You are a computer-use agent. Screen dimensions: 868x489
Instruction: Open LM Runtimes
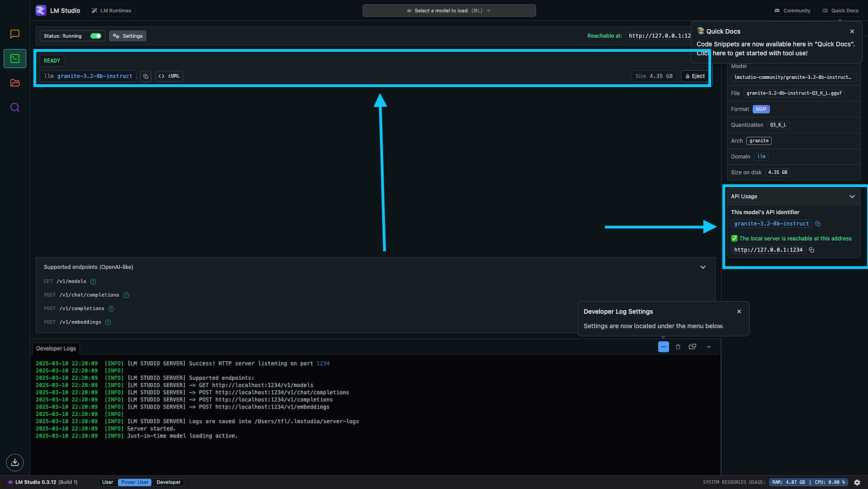(111, 11)
